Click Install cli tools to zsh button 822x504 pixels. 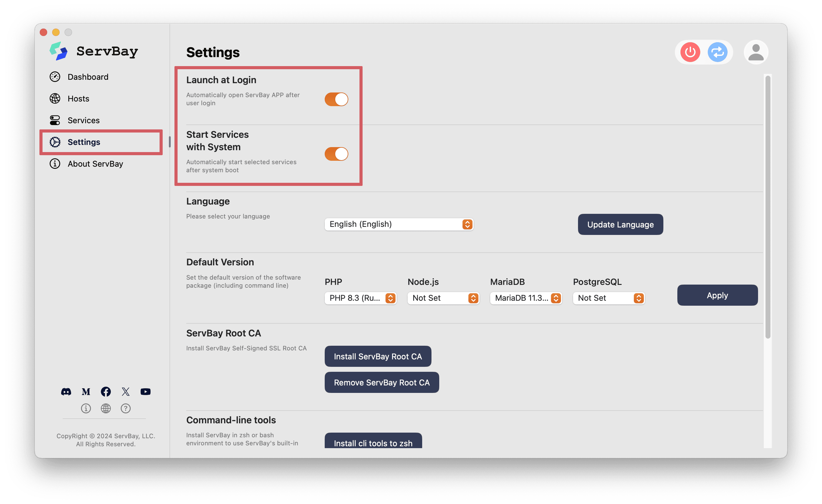click(373, 443)
